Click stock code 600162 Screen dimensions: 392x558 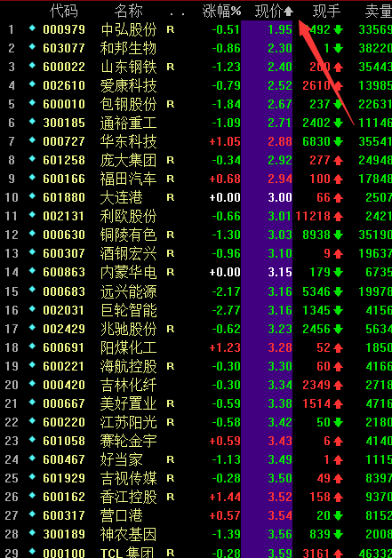coord(64,497)
